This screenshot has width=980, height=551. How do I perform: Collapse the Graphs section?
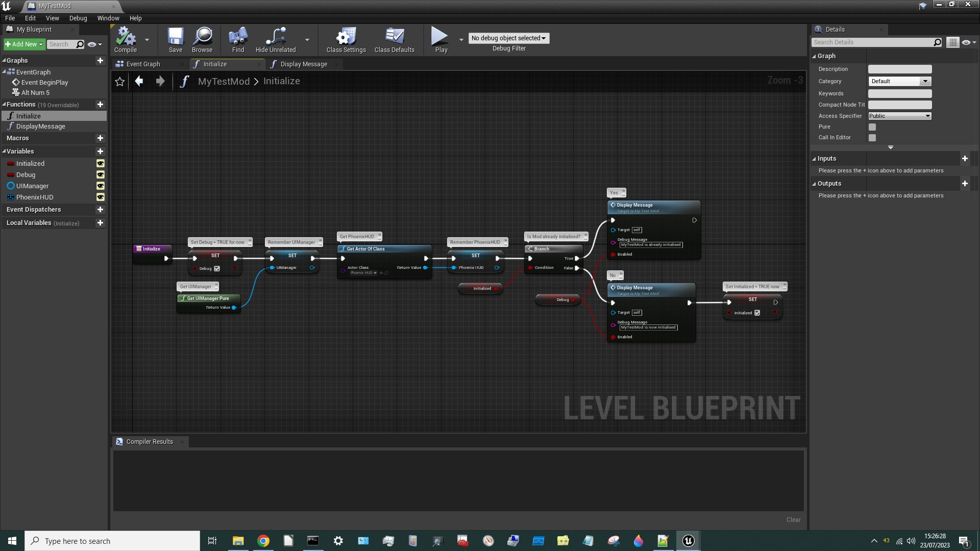(x=4, y=60)
